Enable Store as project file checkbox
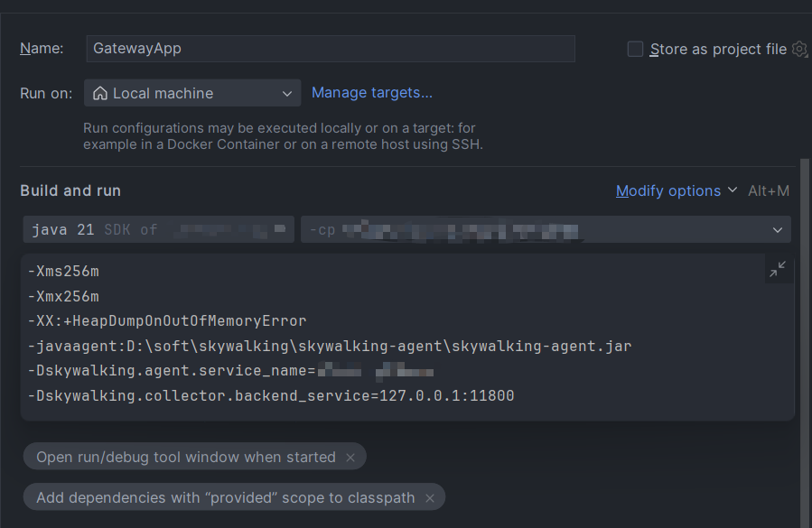Screen dimensions: 812x528 [x=635, y=49]
